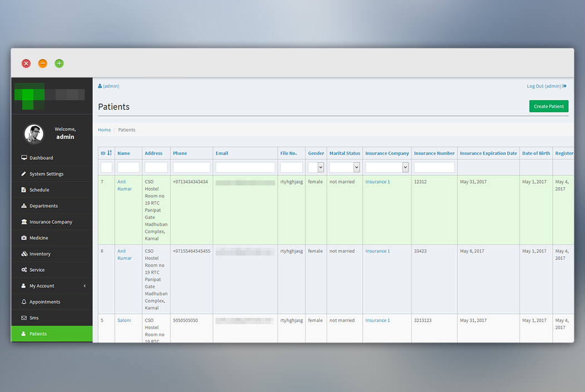Click the Sms envelope icon
The image size is (585, 392).
[x=24, y=318]
